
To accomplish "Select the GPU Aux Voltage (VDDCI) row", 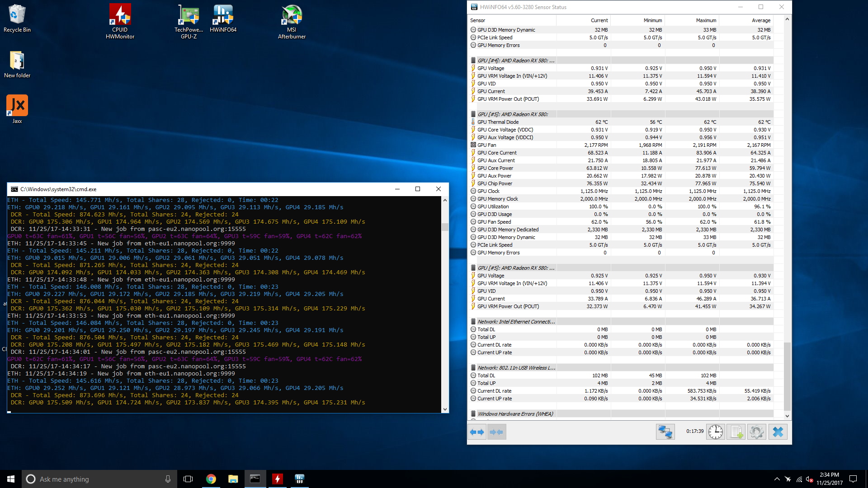I will pyautogui.click(x=620, y=137).
